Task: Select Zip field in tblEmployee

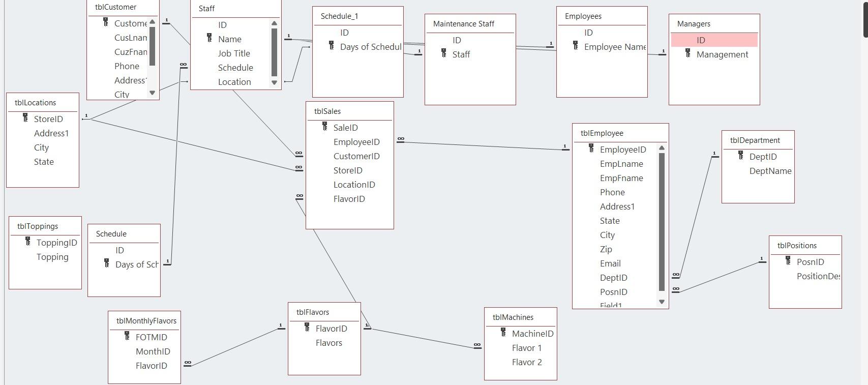Action: [x=606, y=249]
